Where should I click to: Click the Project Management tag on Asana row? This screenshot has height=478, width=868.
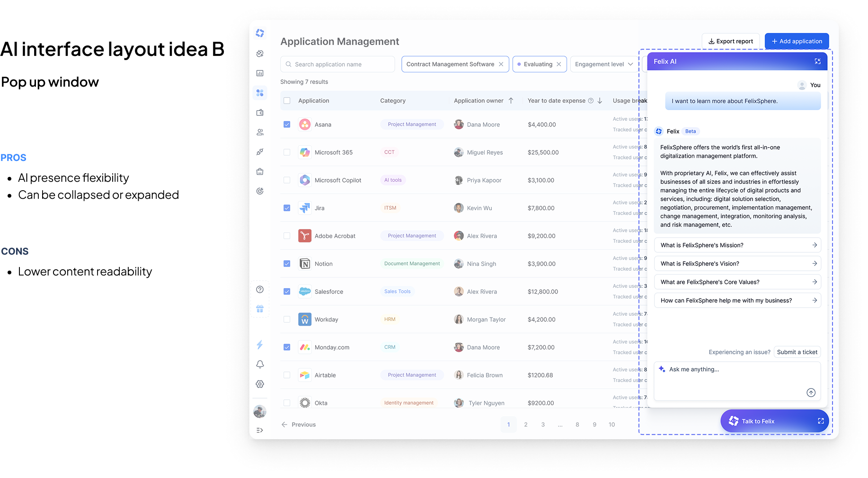click(x=412, y=124)
